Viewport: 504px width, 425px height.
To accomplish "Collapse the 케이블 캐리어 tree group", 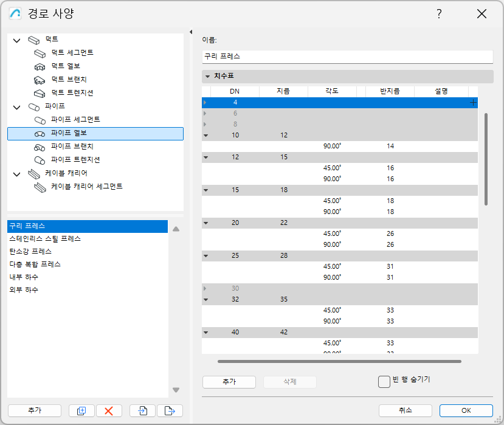I will pyautogui.click(x=16, y=173).
